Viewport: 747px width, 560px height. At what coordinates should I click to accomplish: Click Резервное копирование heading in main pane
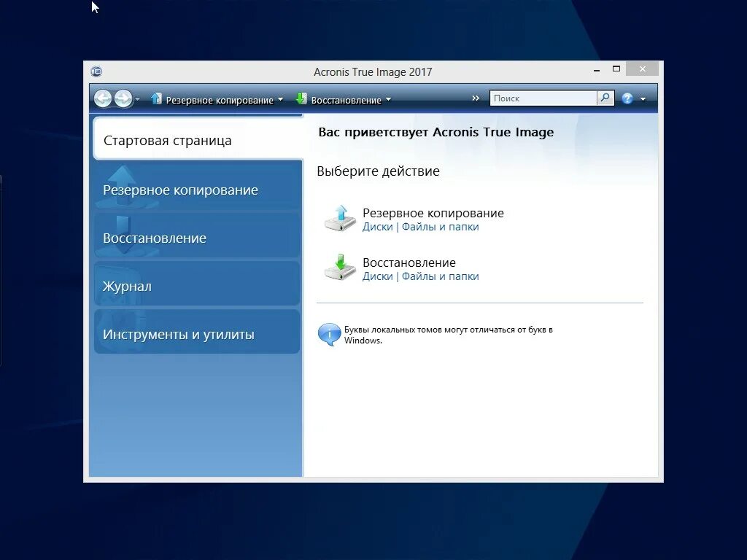click(x=433, y=213)
